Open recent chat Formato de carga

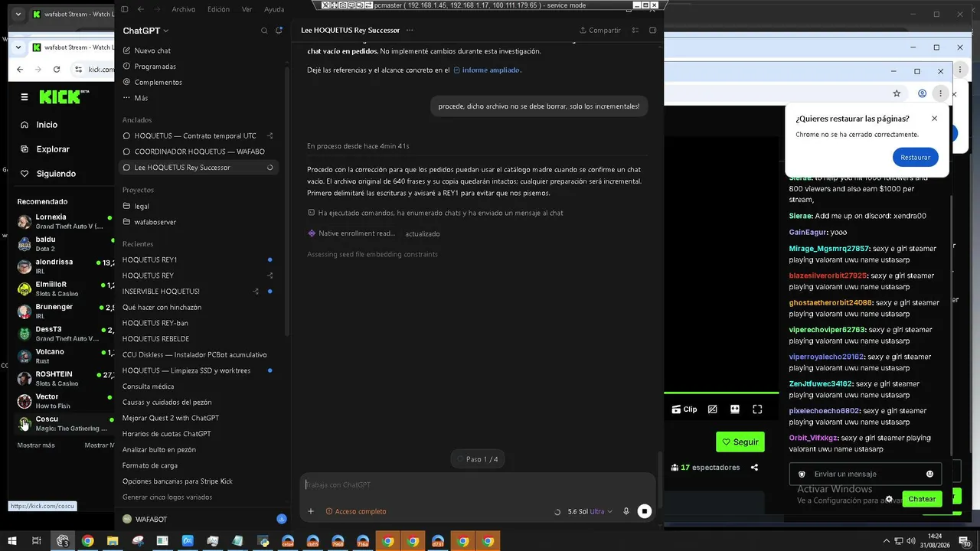point(150,465)
